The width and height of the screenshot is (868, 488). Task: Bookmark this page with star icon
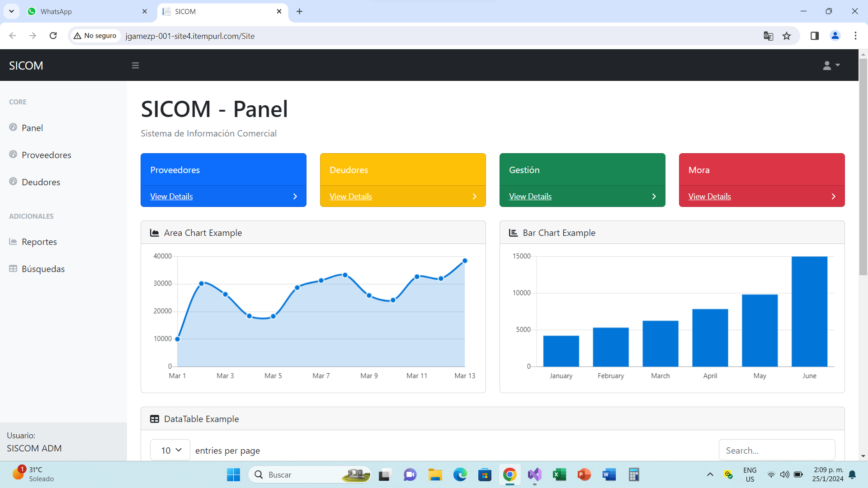pyautogui.click(x=787, y=36)
